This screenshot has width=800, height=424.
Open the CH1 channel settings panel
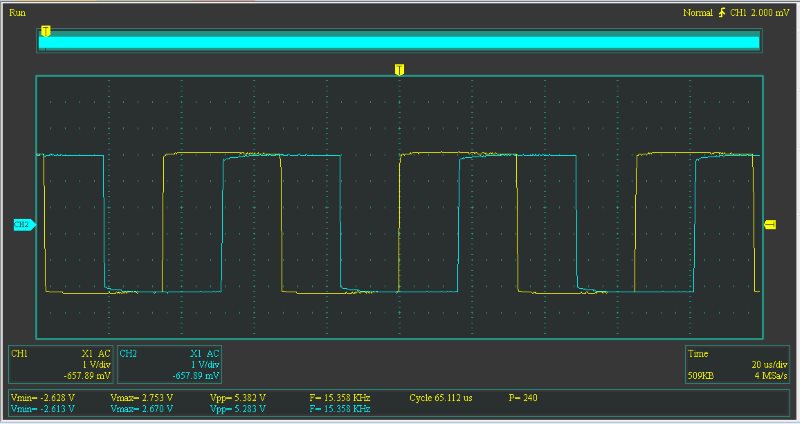click(61, 365)
